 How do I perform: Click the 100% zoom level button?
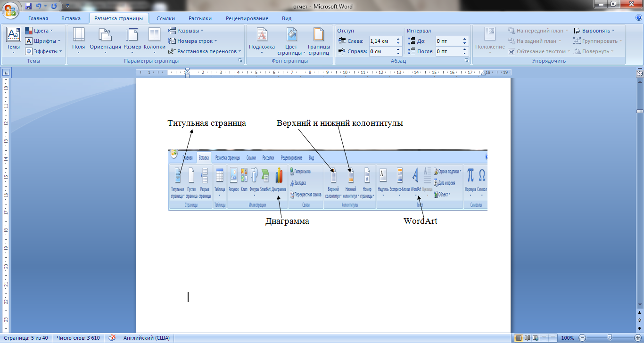tap(568, 338)
